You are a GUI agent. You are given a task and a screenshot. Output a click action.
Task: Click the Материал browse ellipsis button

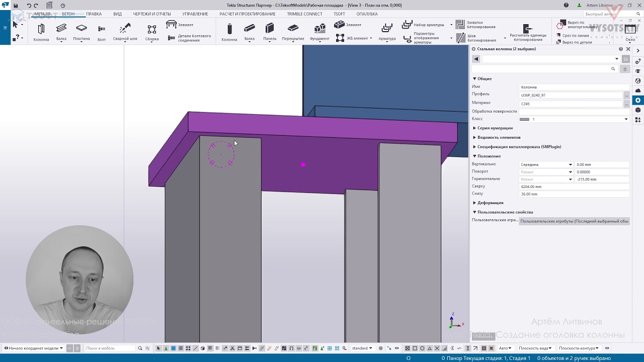(626, 104)
